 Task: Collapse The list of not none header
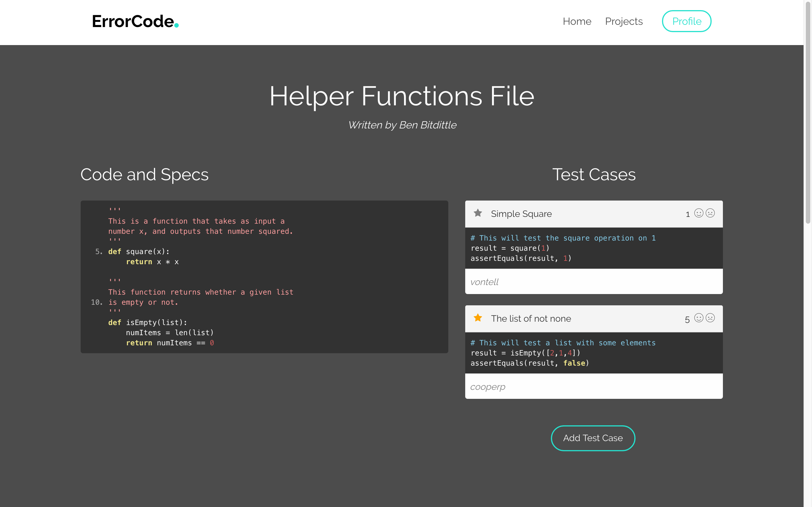(x=531, y=319)
